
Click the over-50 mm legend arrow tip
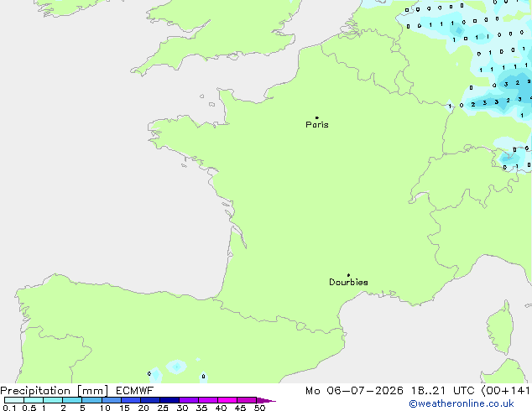(266, 400)
